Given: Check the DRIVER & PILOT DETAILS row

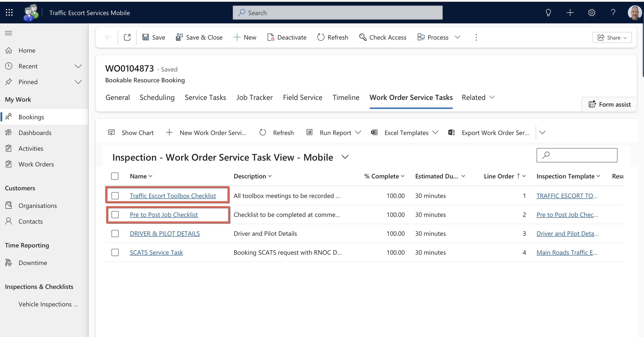Looking at the screenshot, I should pos(115,233).
